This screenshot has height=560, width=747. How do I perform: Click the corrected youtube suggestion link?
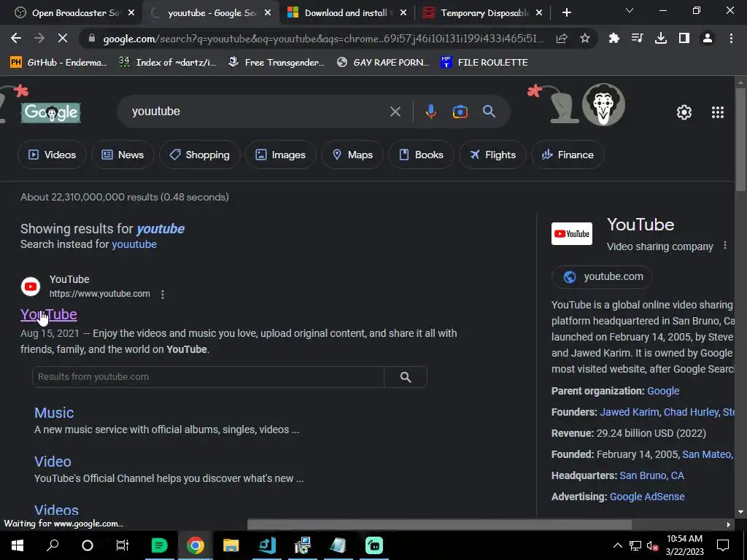pos(160,229)
